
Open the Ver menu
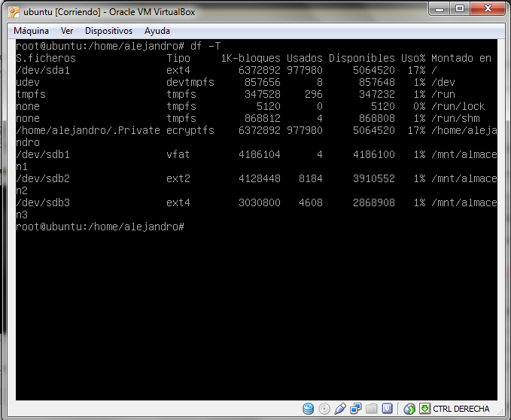[67, 31]
